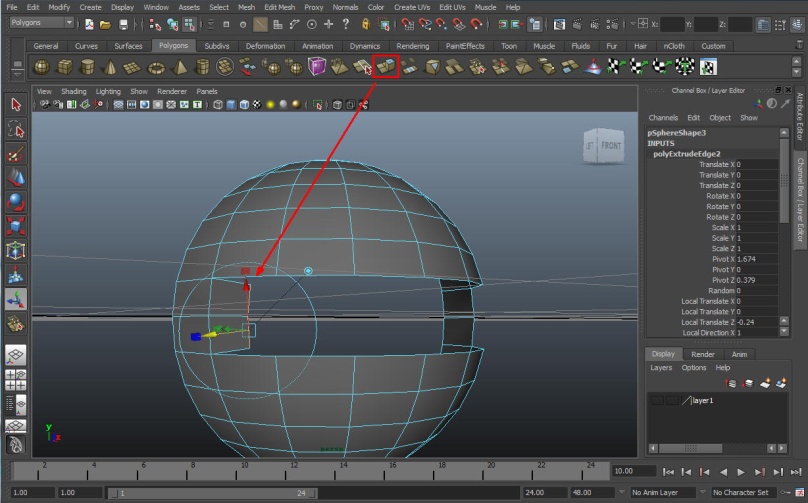Click the polygon cone shelf icon

108,67
